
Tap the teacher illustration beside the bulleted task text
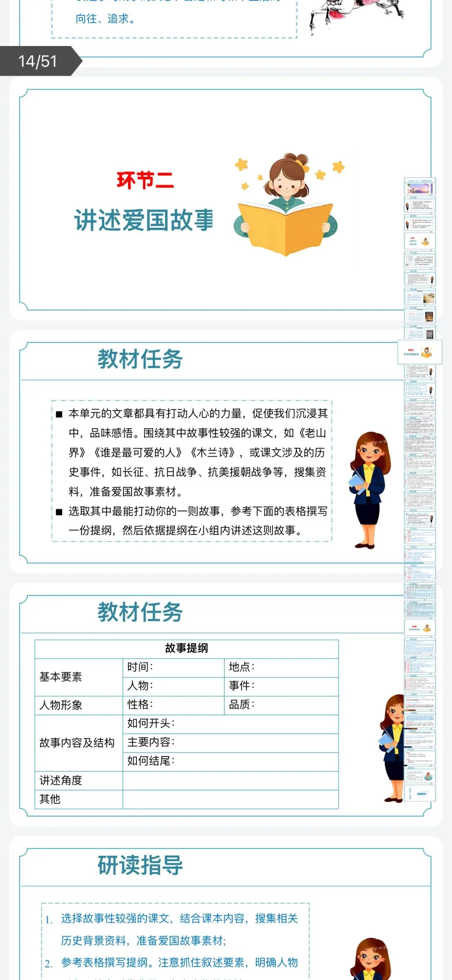coord(370,490)
